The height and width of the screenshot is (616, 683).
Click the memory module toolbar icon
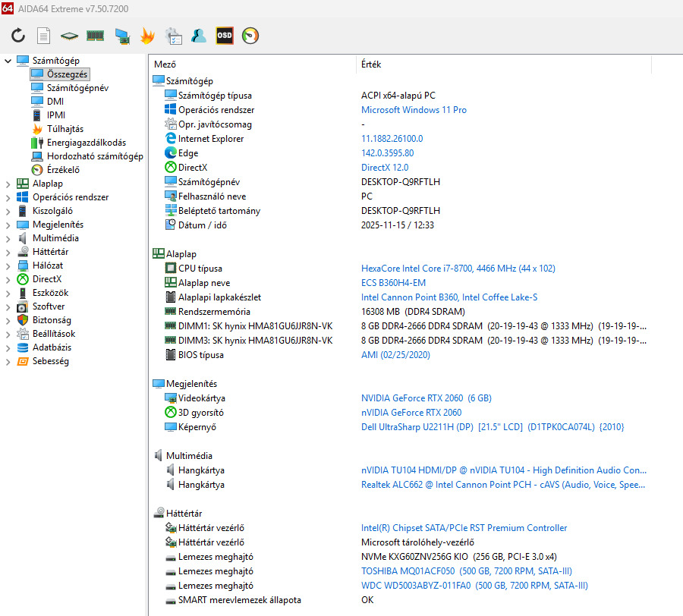coord(95,36)
